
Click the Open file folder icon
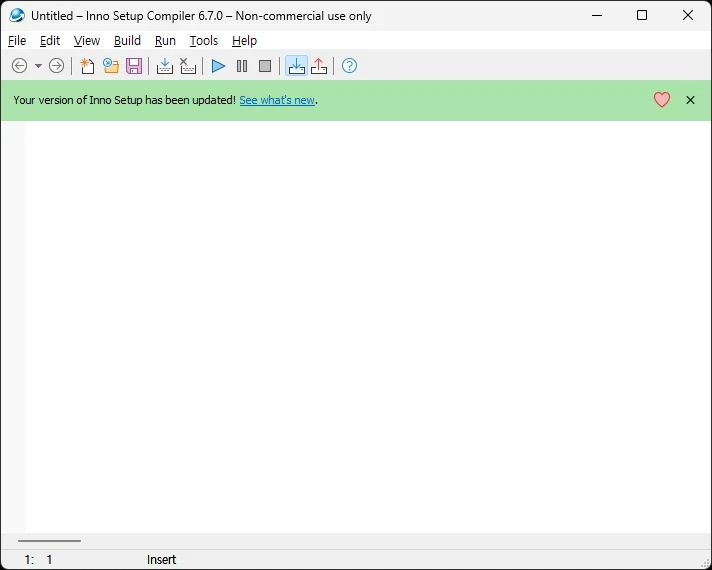tap(111, 66)
